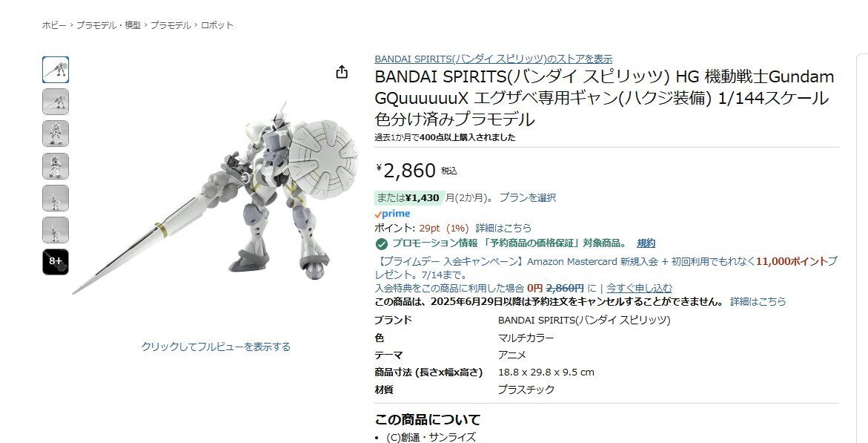The height and width of the screenshot is (443, 868).
Task: Click プランを選択 installment link
Action: coord(528,197)
